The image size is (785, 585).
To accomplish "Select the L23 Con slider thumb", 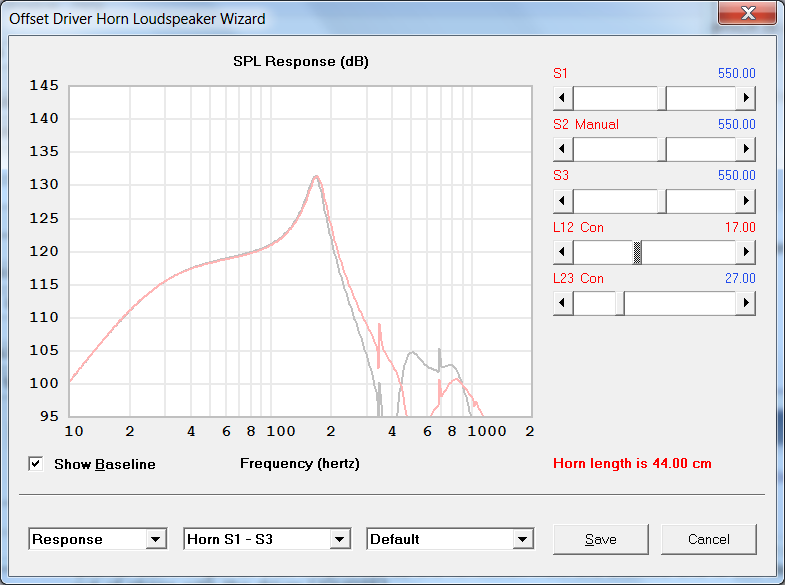I will [620, 303].
